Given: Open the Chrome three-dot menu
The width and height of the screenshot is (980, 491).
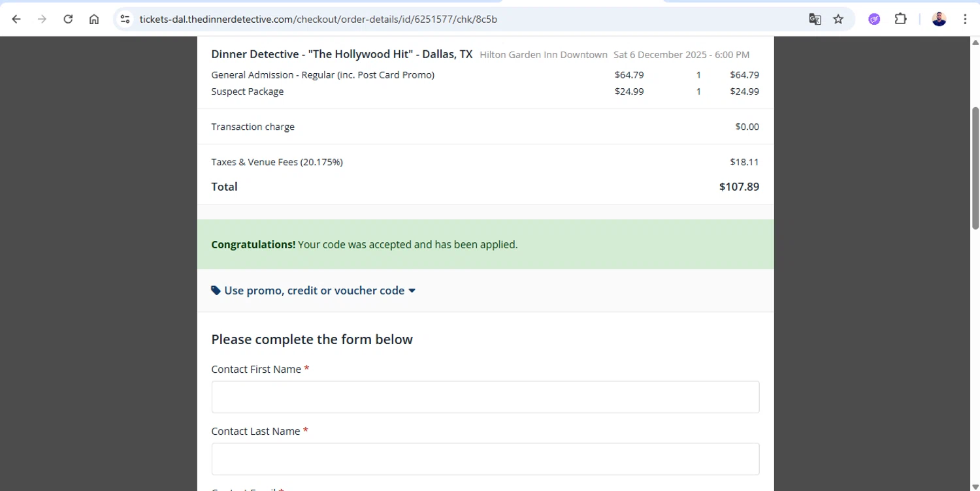Looking at the screenshot, I should click(x=965, y=19).
